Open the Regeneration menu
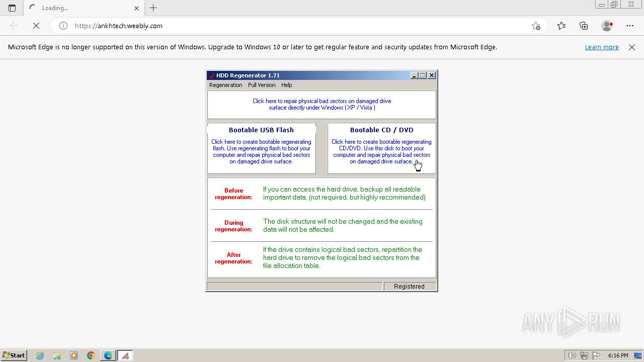The image size is (644, 362). click(225, 85)
